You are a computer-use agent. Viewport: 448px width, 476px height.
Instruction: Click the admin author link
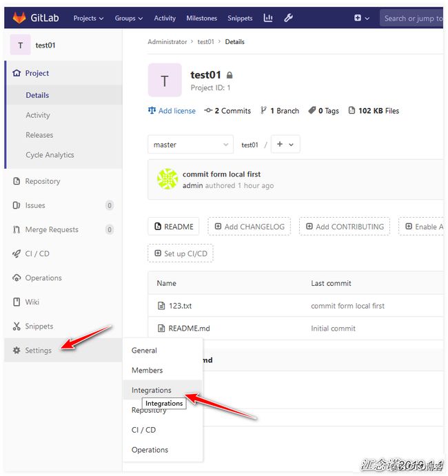point(192,185)
